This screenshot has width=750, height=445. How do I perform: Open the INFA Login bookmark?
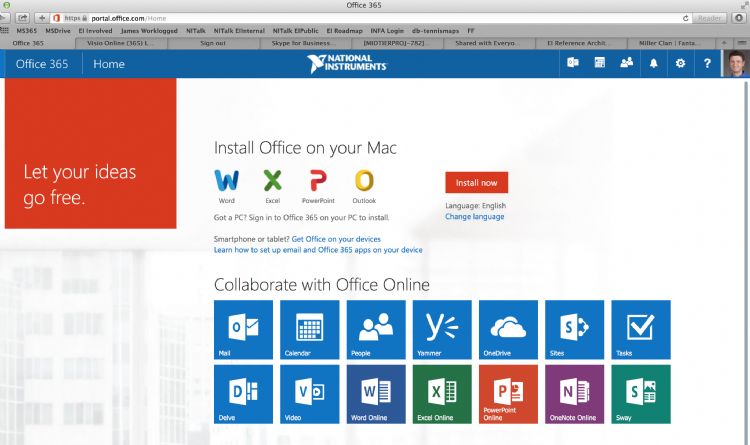click(x=387, y=31)
